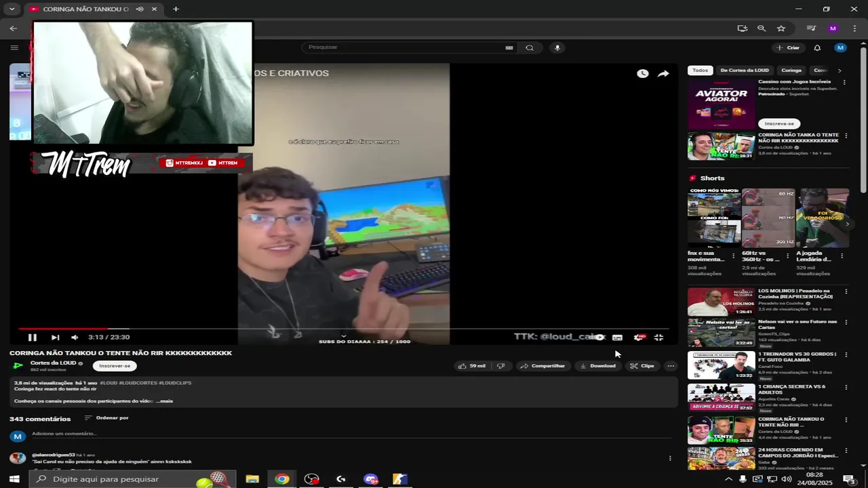Open 24 HORAS COMENDO EM CAMPOS video
Image resolution: width=868 pixels, height=488 pixels.
click(721, 459)
